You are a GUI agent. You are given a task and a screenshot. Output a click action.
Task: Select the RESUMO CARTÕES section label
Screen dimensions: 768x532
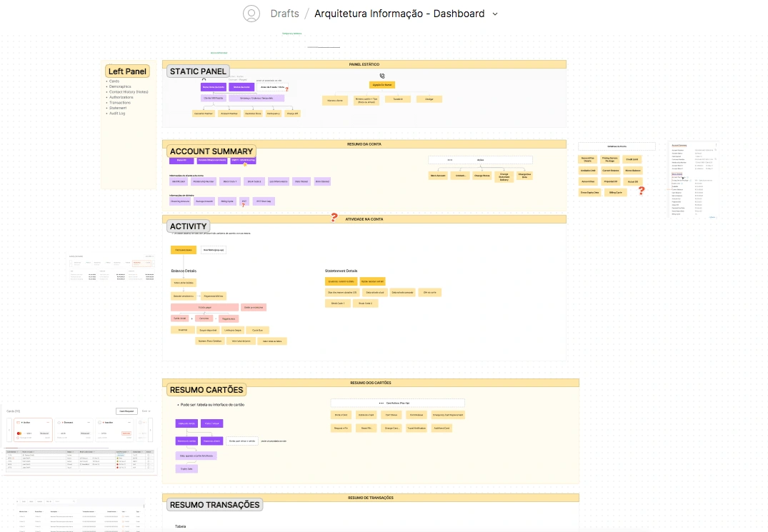206,390
